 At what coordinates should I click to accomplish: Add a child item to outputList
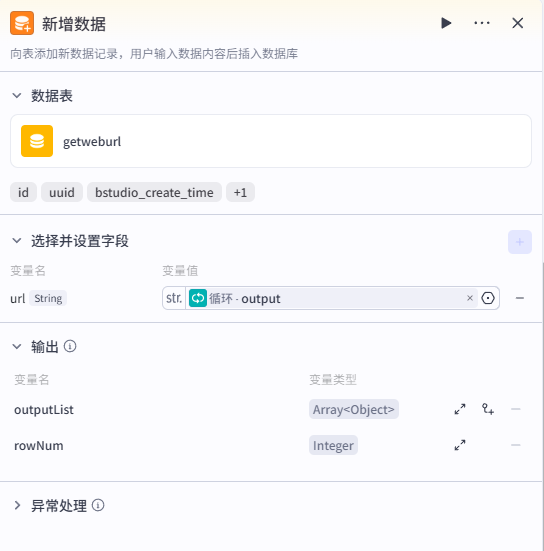(488, 409)
